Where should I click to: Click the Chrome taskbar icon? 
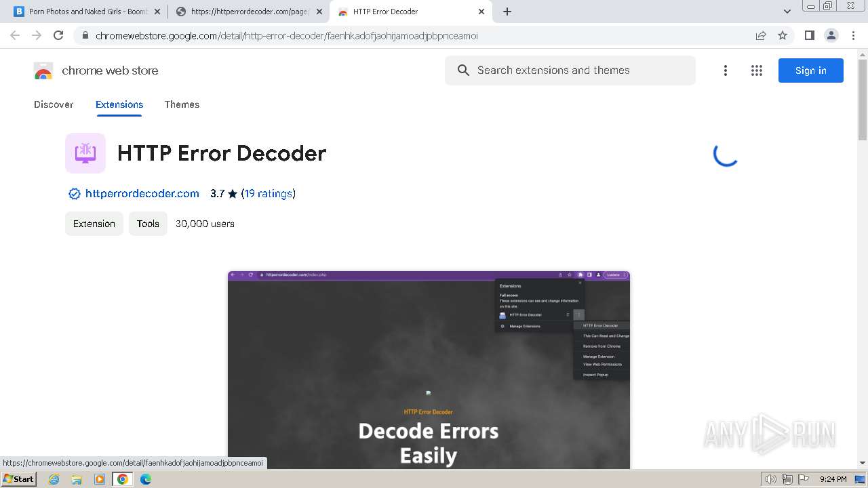point(123,479)
